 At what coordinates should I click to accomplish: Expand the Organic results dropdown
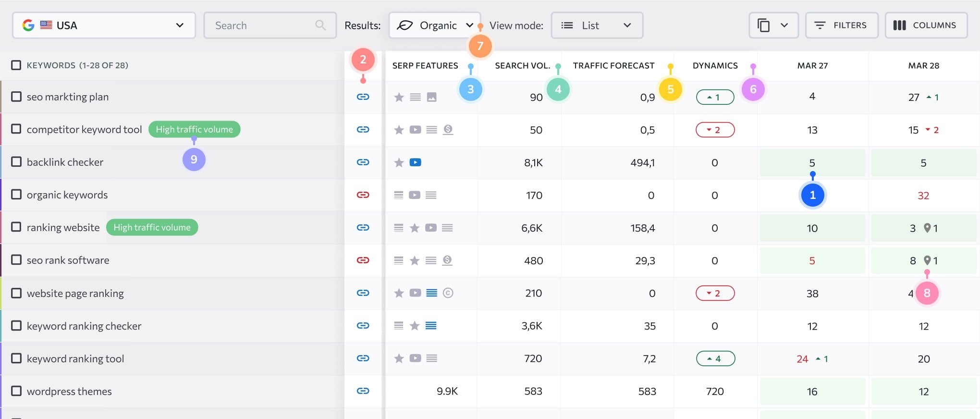tap(434, 25)
